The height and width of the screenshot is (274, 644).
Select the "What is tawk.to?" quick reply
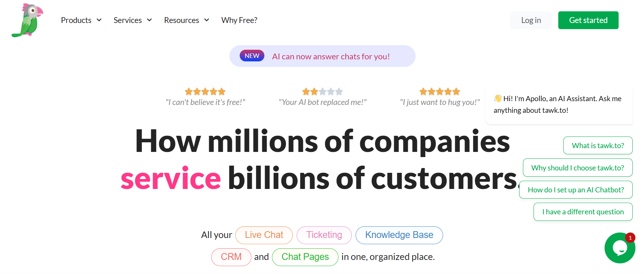tap(598, 145)
